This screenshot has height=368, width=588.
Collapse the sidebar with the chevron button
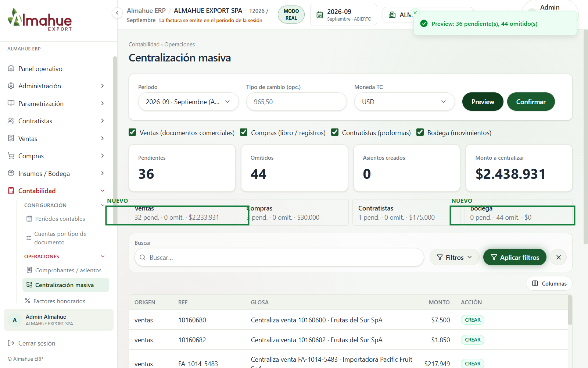(117, 13)
